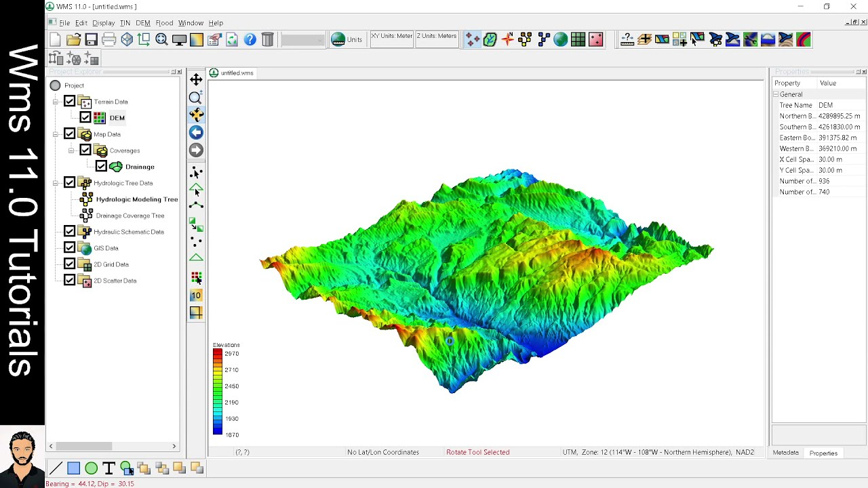This screenshot has width=868, height=488.
Task: Click the blue Help question mark icon
Action: (250, 40)
